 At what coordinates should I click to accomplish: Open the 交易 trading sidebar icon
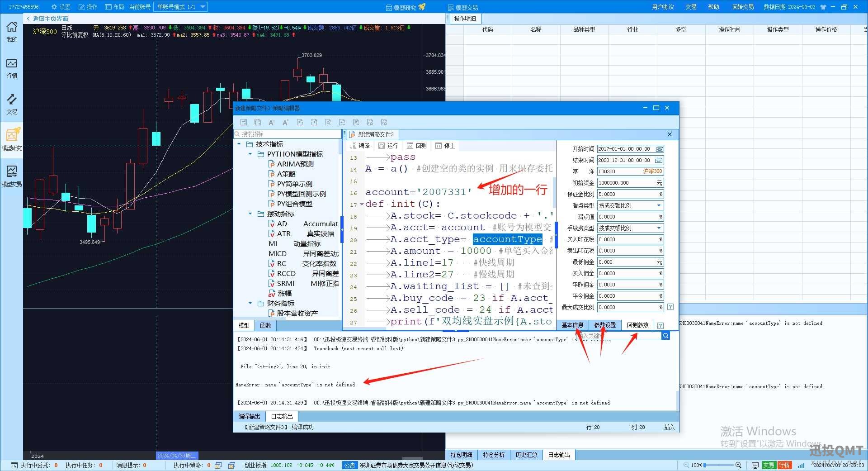12,104
